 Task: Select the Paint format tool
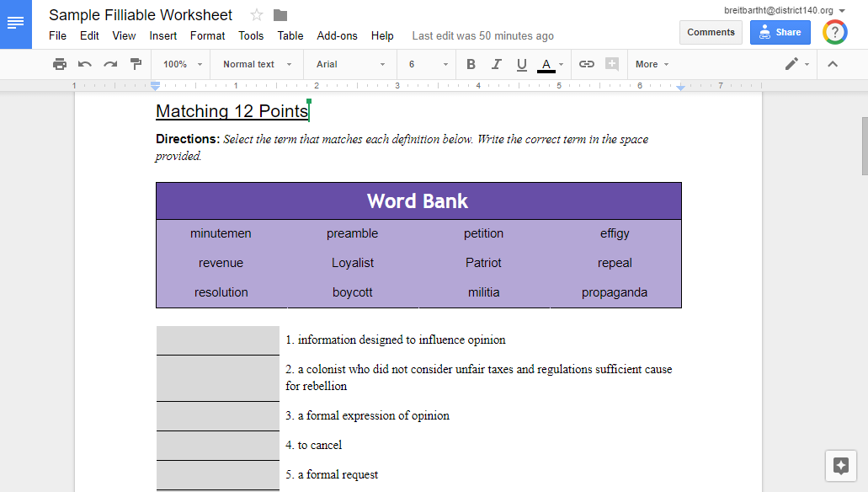[x=135, y=64]
